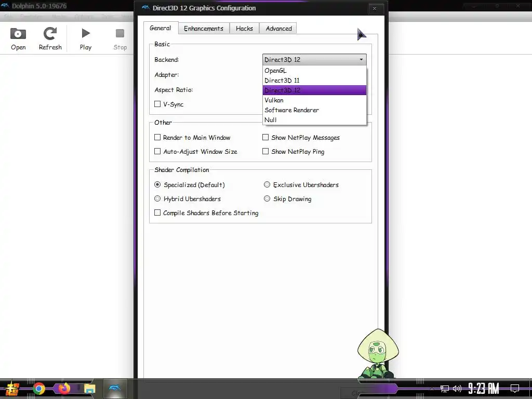The height and width of the screenshot is (399, 532).
Task: Click the Peridot character desktop mascot
Action: point(377,353)
